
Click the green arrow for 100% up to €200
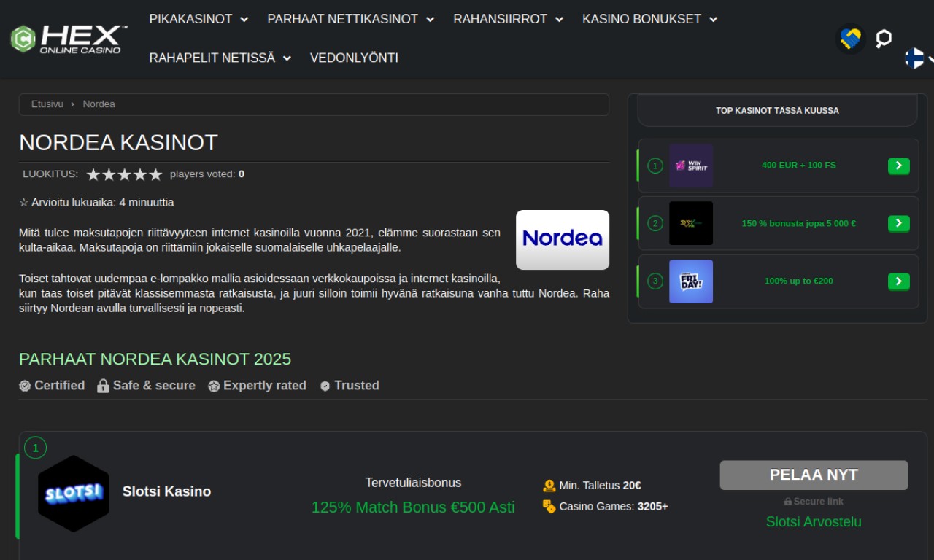click(898, 281)
